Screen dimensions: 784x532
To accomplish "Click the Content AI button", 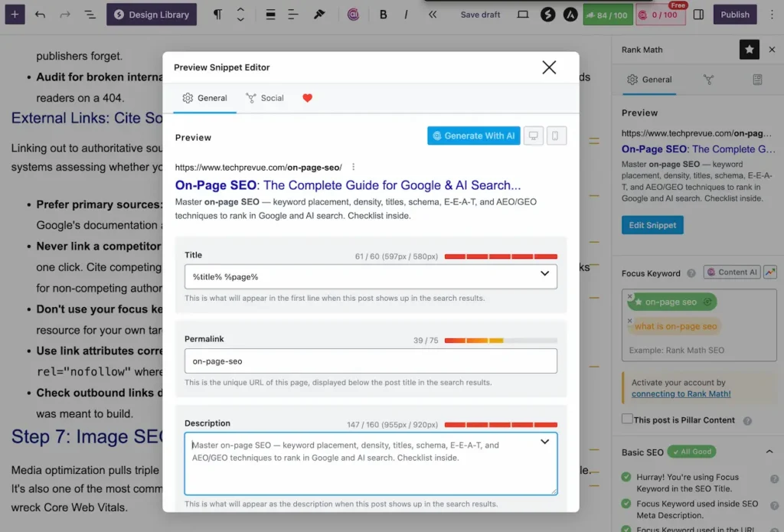I will pos(732,273).
